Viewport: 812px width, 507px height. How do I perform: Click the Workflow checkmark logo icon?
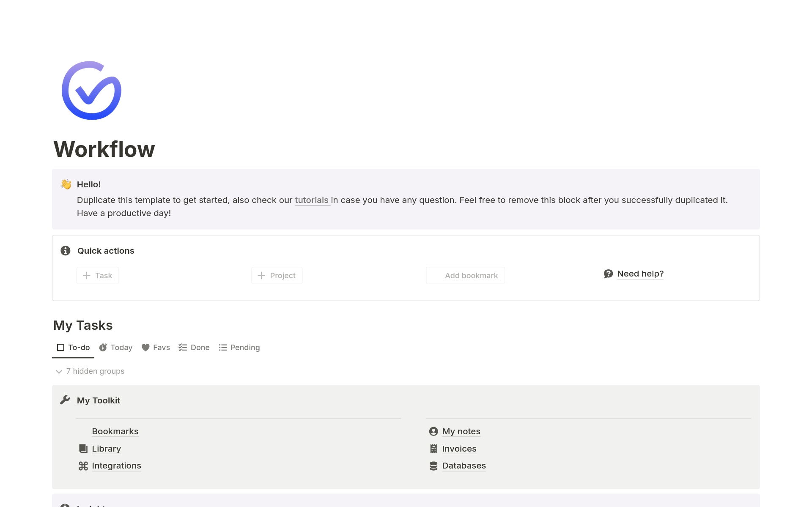click(x=91, y=90)
